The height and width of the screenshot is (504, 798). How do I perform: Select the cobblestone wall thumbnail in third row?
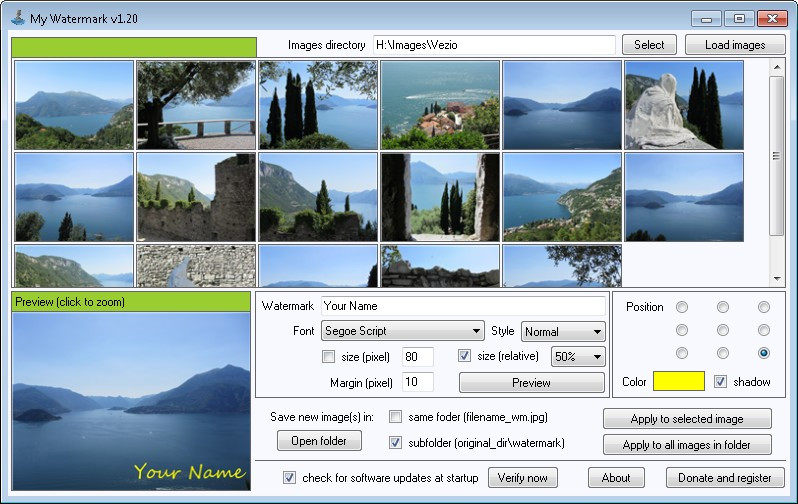[196, 266]
